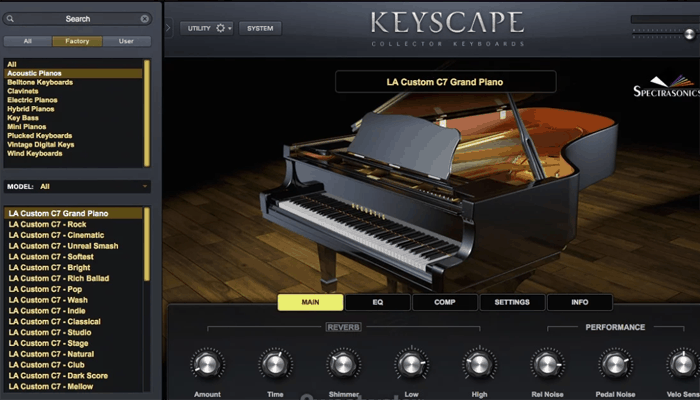
Task: Select the All browser filter
Action: [x=28, y=41]
